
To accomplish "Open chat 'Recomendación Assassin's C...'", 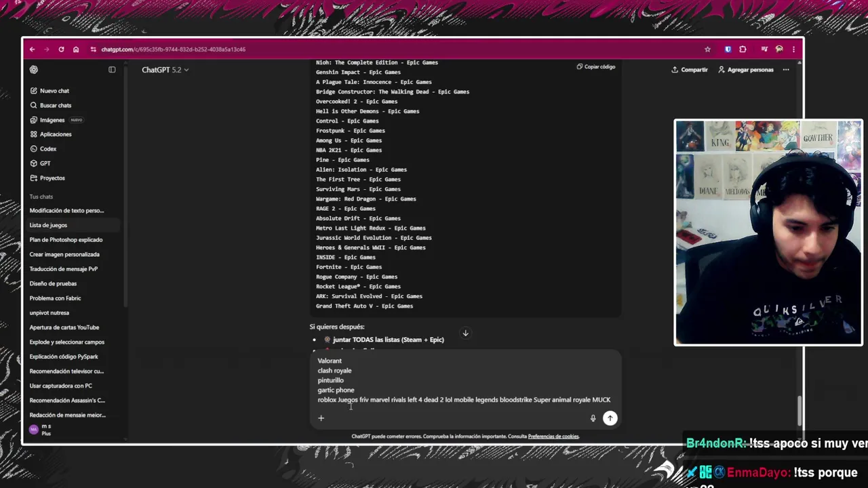I will coord(67,401).
